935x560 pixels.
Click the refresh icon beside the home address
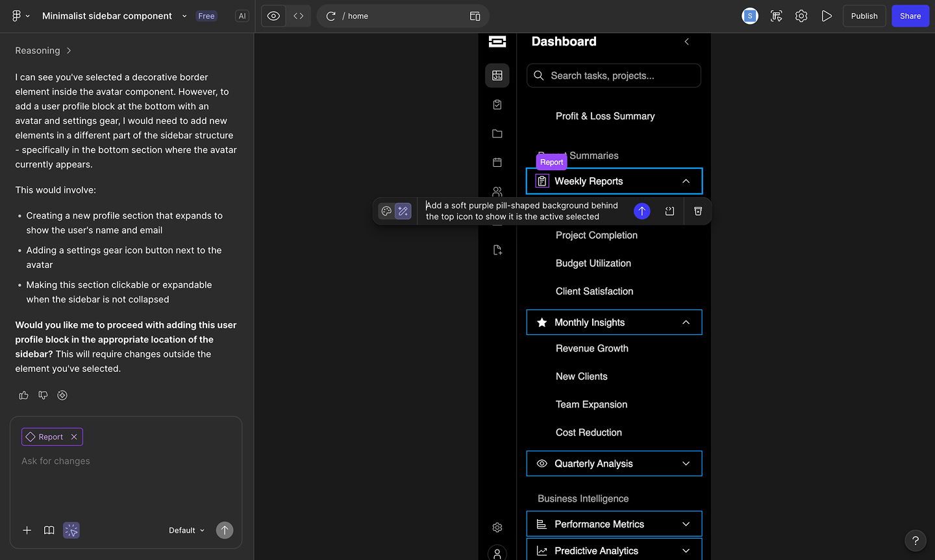[330, 16]
